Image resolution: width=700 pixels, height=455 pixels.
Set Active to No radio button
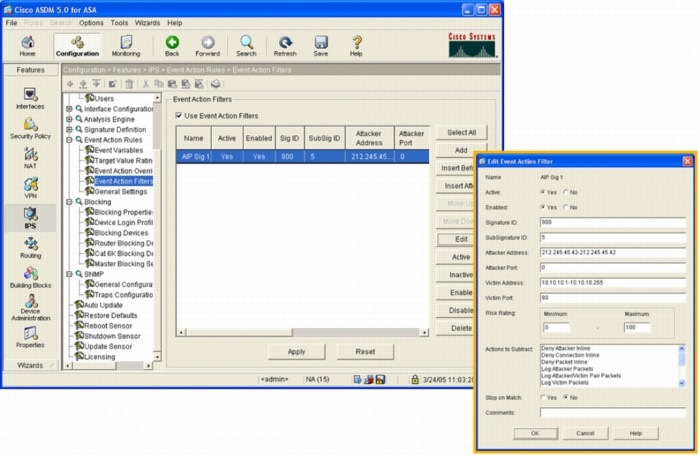[x=566, y=192]
